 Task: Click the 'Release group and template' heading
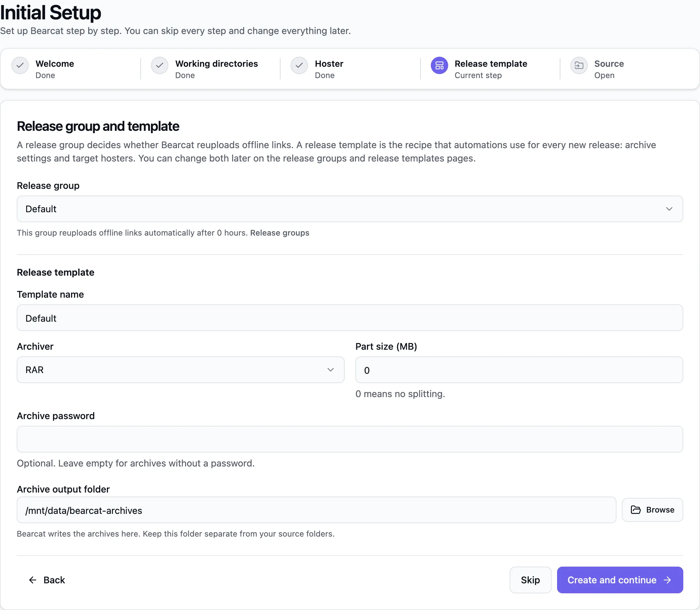(x=98, y=126)
